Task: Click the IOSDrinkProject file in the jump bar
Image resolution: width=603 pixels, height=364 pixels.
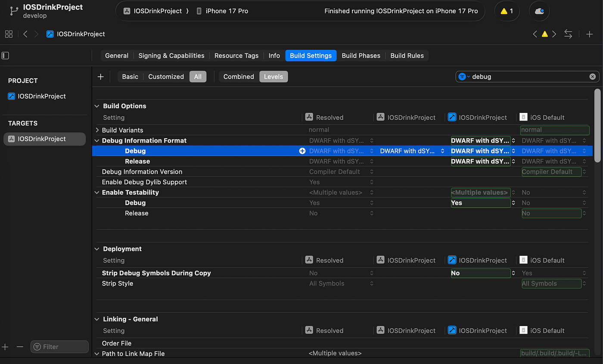Action: pos(76,34)
